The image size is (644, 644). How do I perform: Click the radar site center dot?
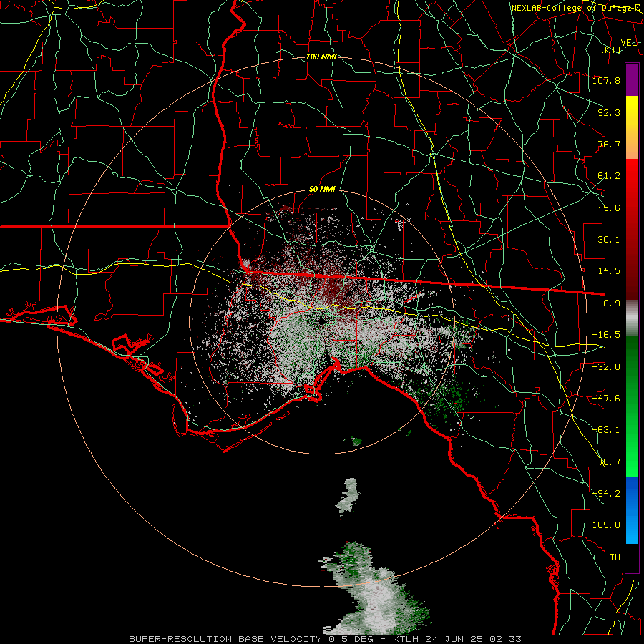[321, 321]
